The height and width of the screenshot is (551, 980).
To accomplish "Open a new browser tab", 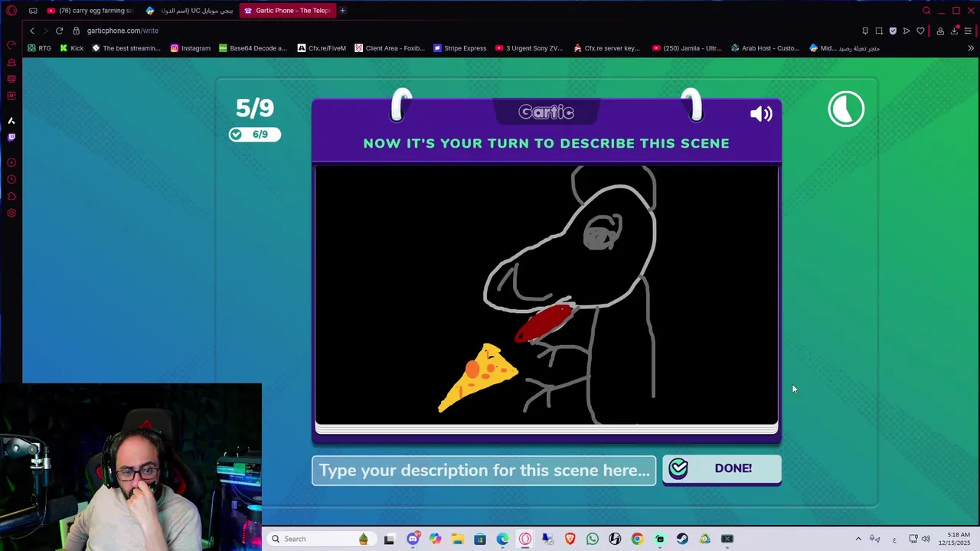I will 342,11.
